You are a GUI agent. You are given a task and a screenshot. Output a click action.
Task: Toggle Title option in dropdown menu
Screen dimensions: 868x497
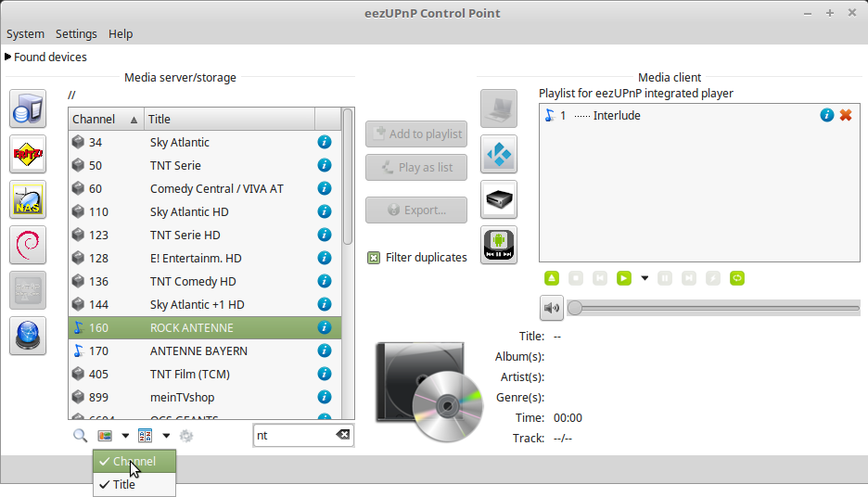134,484
